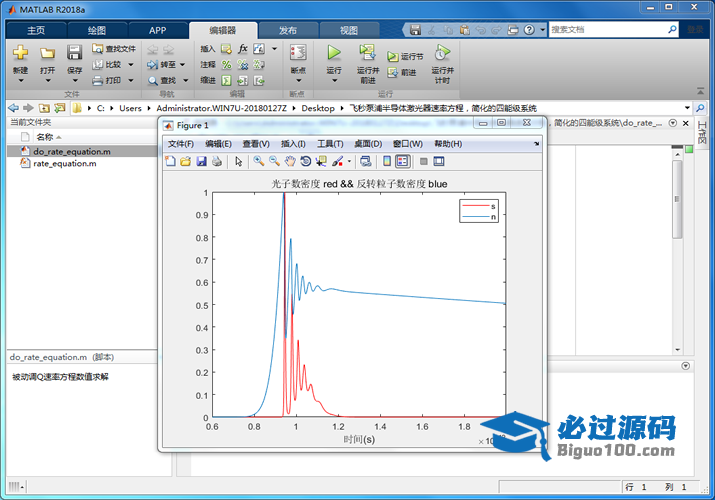Toggle the Insert Colorbar button in Figure 1
The height and width of the screenshot is (500, 715).
click(x=387, y=161)
